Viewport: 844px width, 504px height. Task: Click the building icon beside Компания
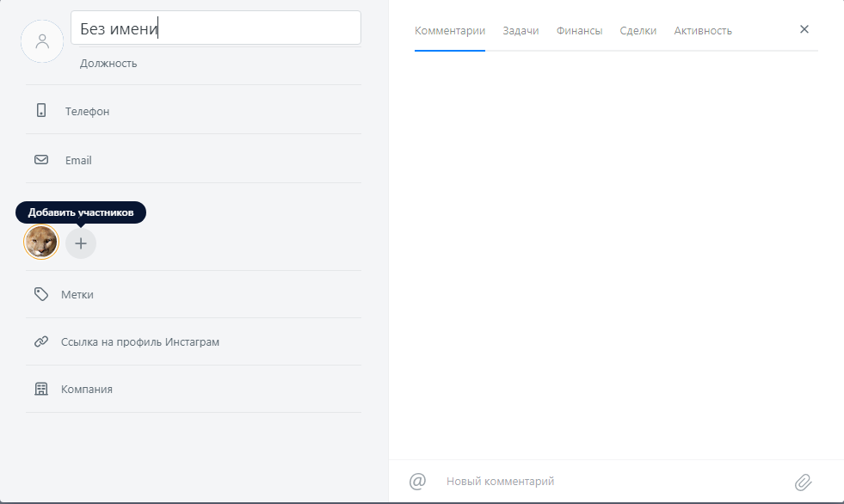click(41, 389)
